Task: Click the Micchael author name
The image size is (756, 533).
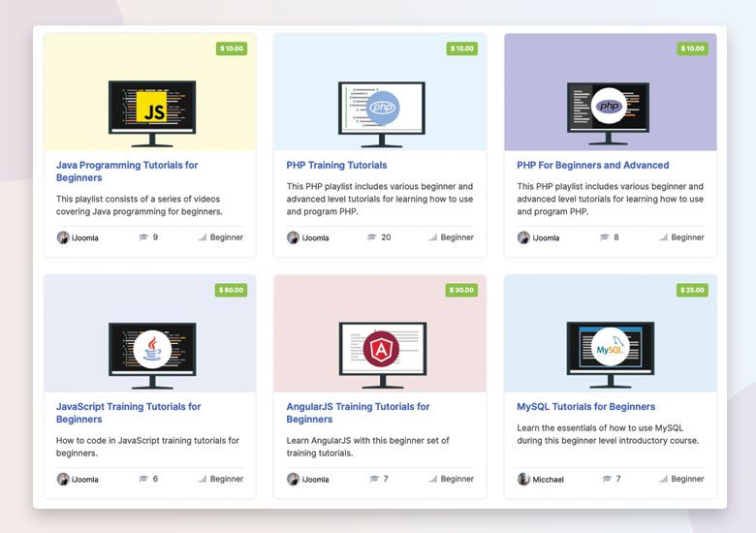Action: click(549, 479)
